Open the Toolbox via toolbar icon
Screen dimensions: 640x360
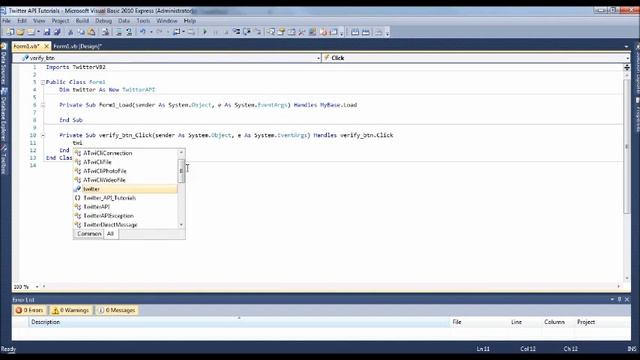(302, 32)
